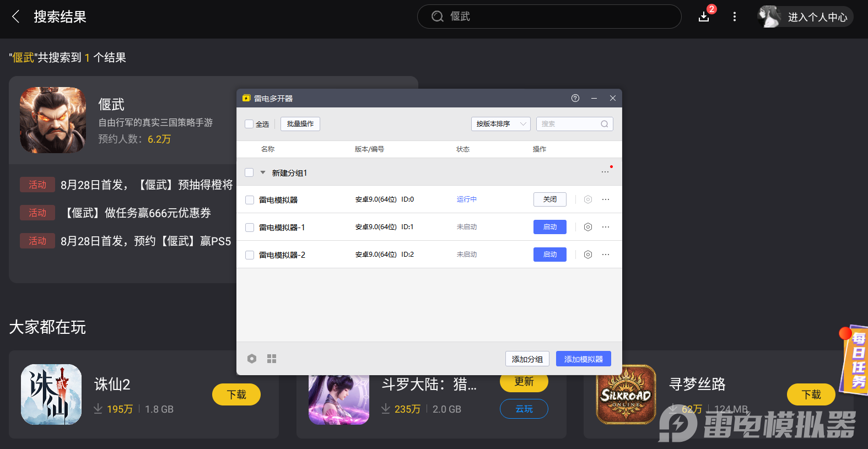
Task: Open settings for 雷电模拟器-2
Action: [588, 255]
